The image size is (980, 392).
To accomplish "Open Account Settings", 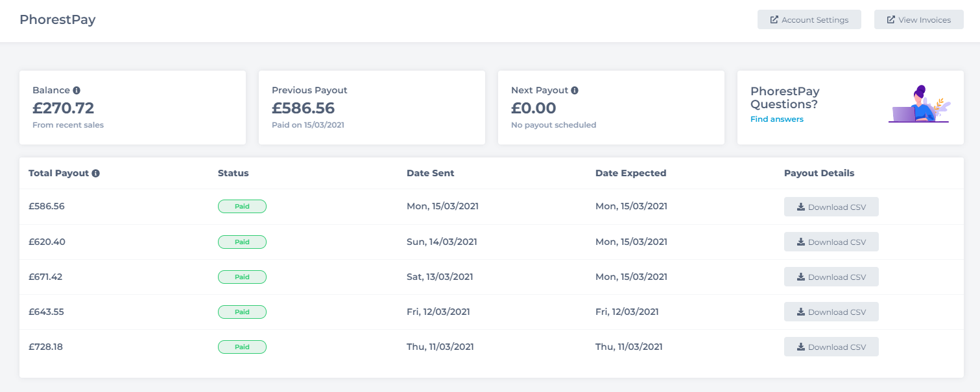I will 809,19.
